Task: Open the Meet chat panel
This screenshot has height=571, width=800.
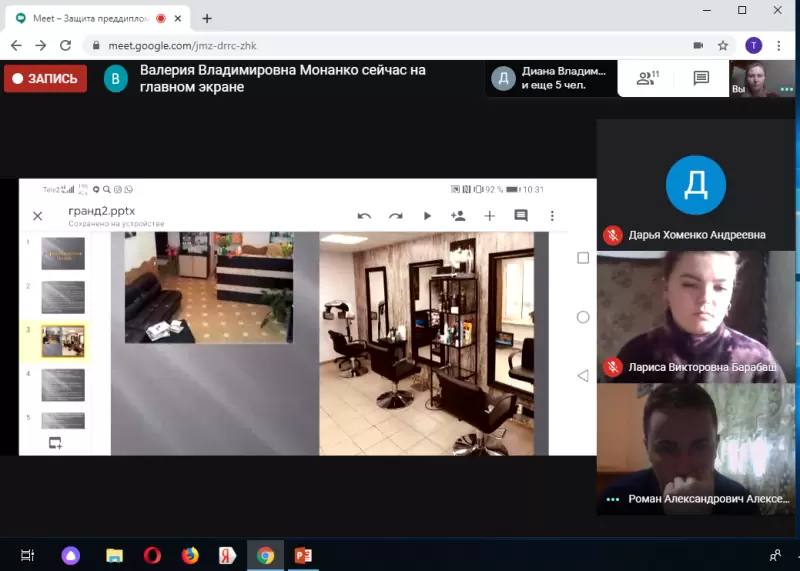Action: 701,78
